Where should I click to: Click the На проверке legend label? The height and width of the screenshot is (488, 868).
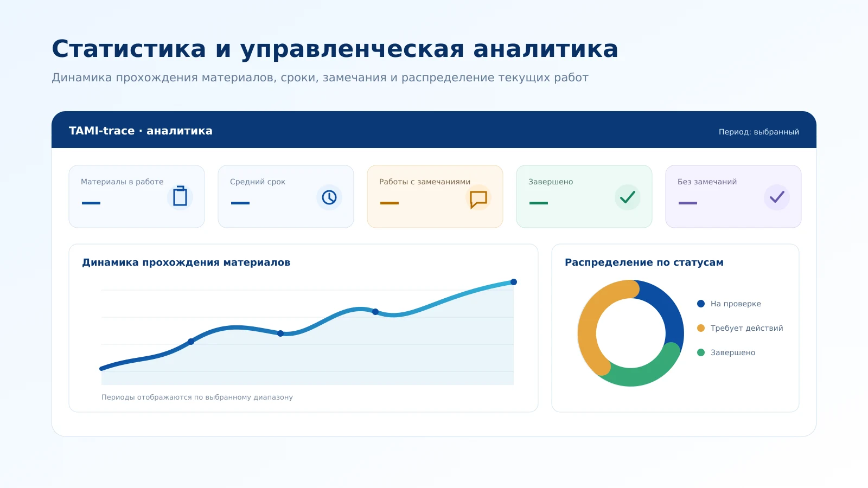tap(736, 304)
